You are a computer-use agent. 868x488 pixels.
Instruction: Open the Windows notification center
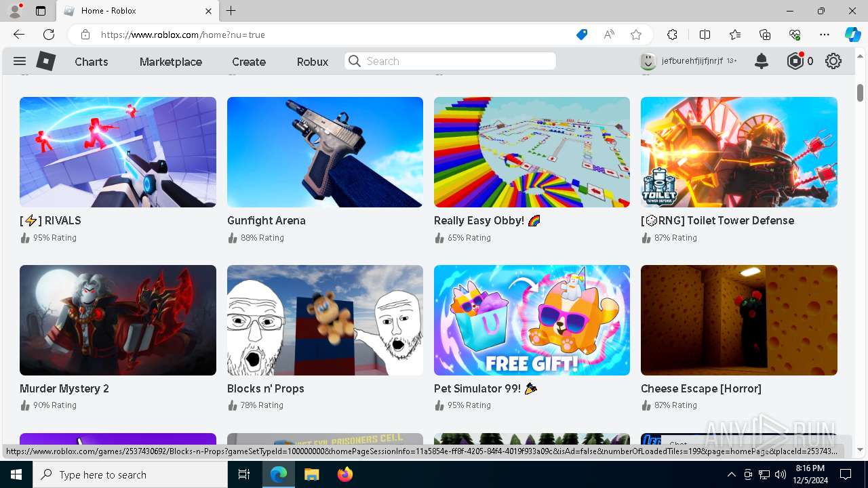[x=846, y=474]
